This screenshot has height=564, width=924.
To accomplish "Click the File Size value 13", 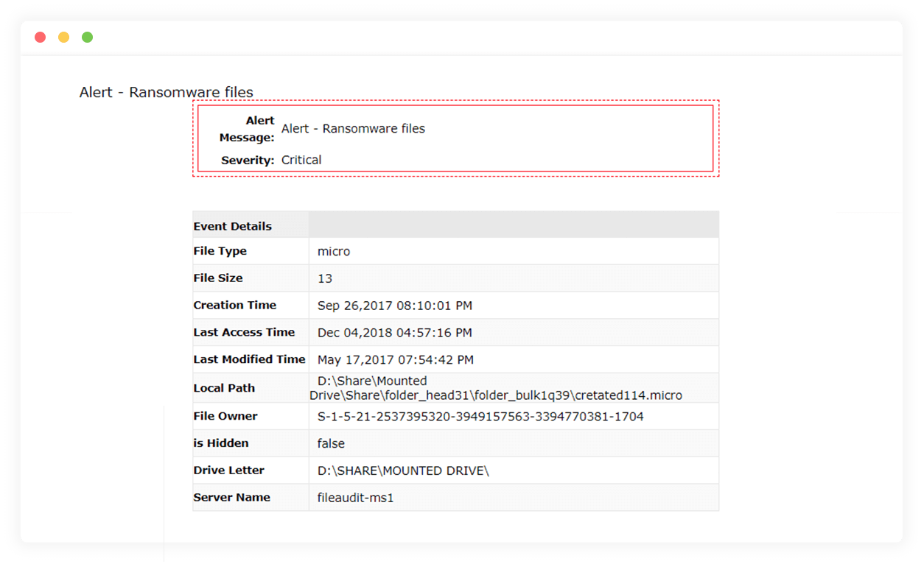I will [324, 278].
